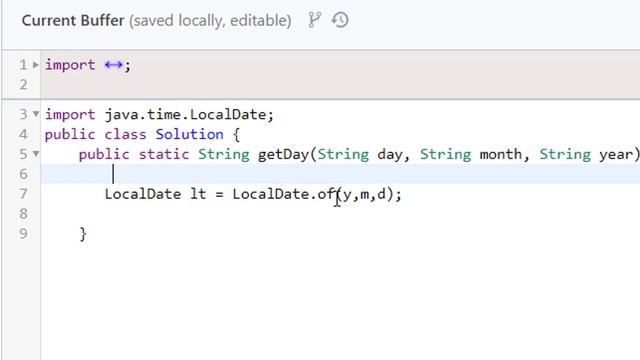Click the folded import marker on line 1
The width and height of the screenshot is (640, 360).
(x=113, y=65)
